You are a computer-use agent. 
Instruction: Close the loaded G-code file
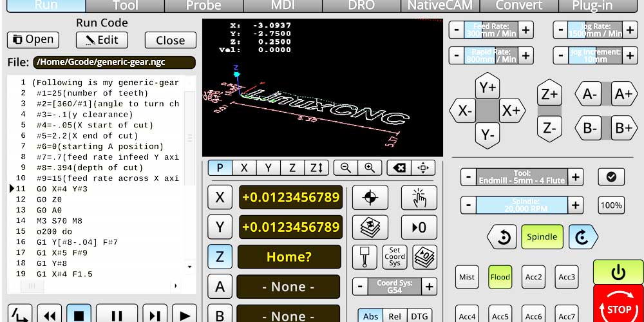coord(171,40)
